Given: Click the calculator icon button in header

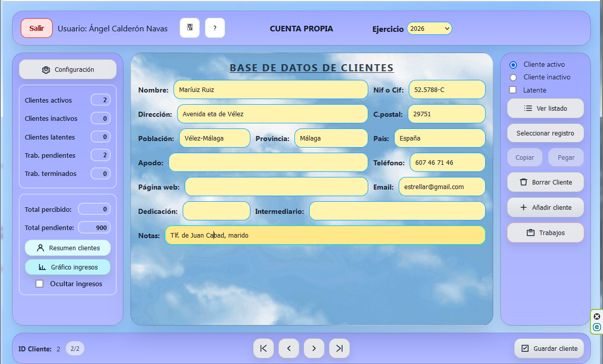Looking at the screenshot, I should click(x=190, y=28).
